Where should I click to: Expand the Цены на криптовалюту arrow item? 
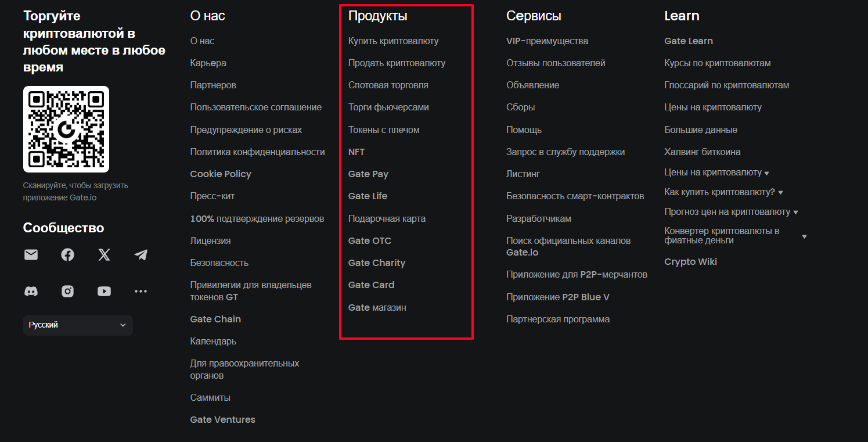tap(716, 173)
